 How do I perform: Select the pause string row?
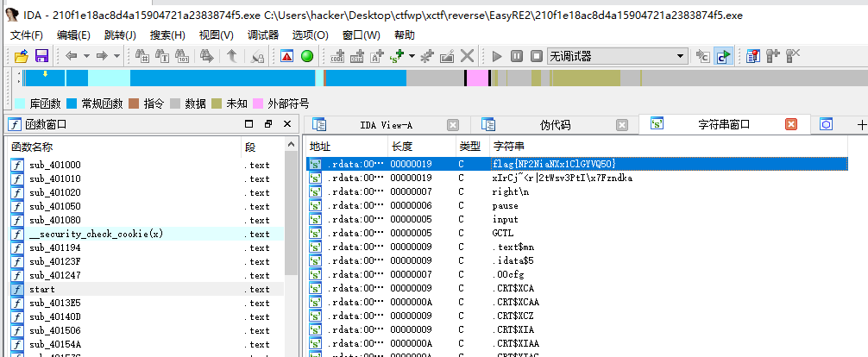click(x=577, y=205)
